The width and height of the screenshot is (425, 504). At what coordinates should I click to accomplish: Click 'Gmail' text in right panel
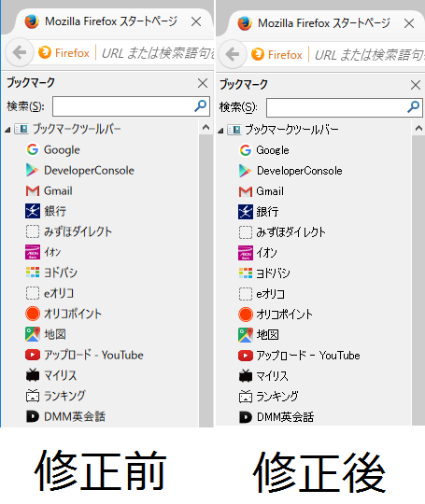click(x=270, y=191)
